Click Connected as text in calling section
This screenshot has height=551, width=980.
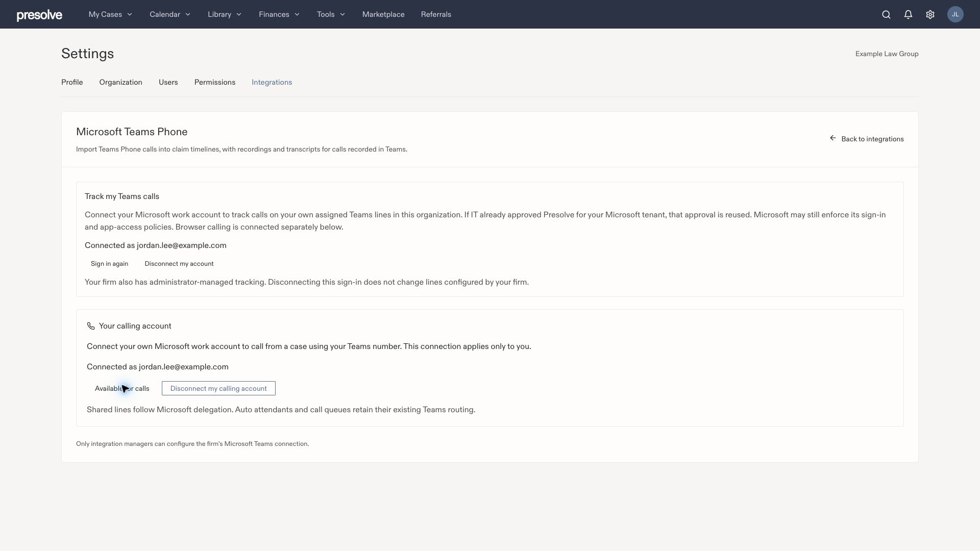158,367
